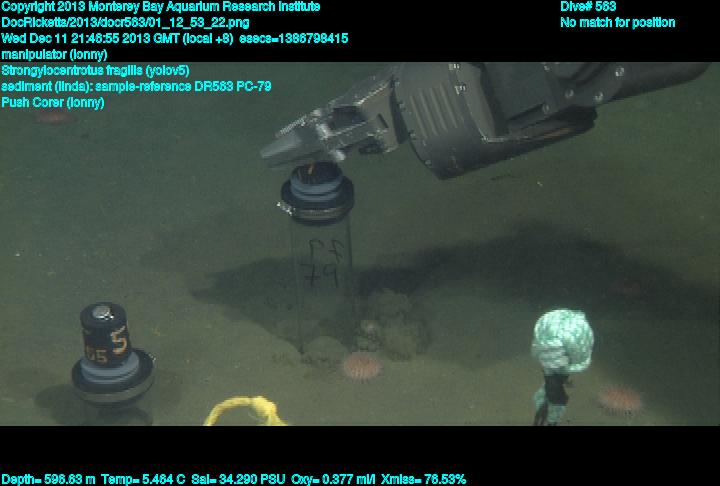Select the Temp= 5.484 C reading

pos(143,480)
